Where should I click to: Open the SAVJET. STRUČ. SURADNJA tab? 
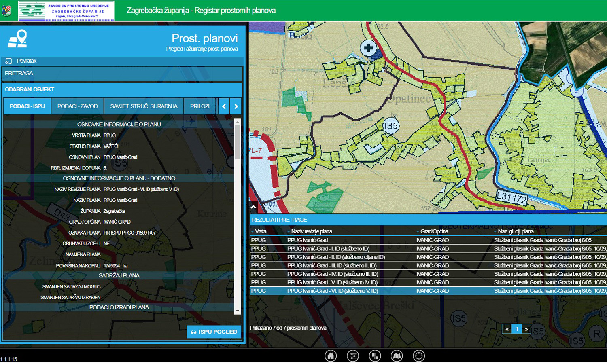coord(144,106)
